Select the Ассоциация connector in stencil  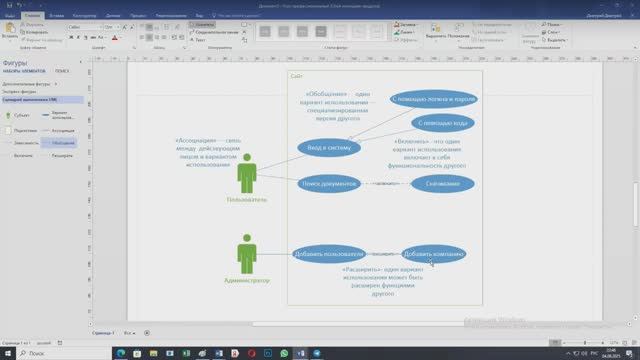59,131
